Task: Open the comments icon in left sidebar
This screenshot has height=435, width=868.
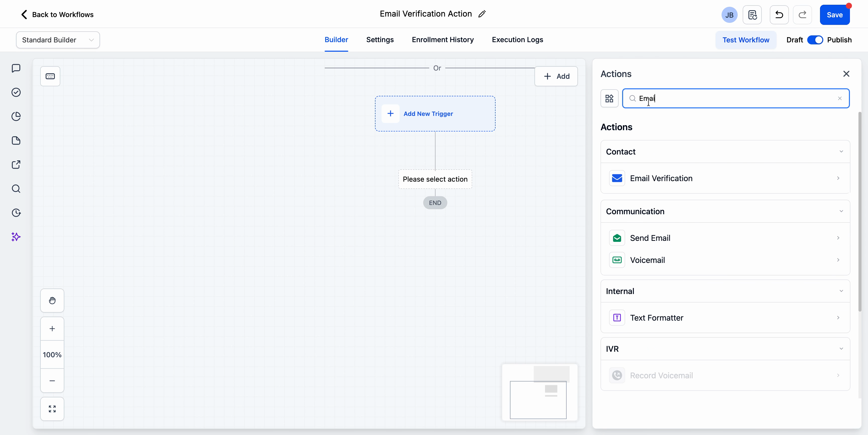Action: tap(16, 68)
